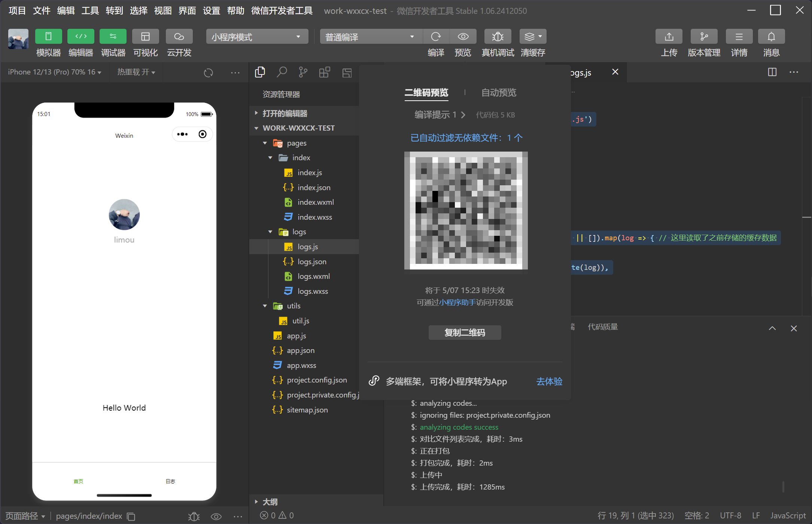The image size is (812, 524).
Task: Collapse the utils folder
Action: [x=265, y=306]
